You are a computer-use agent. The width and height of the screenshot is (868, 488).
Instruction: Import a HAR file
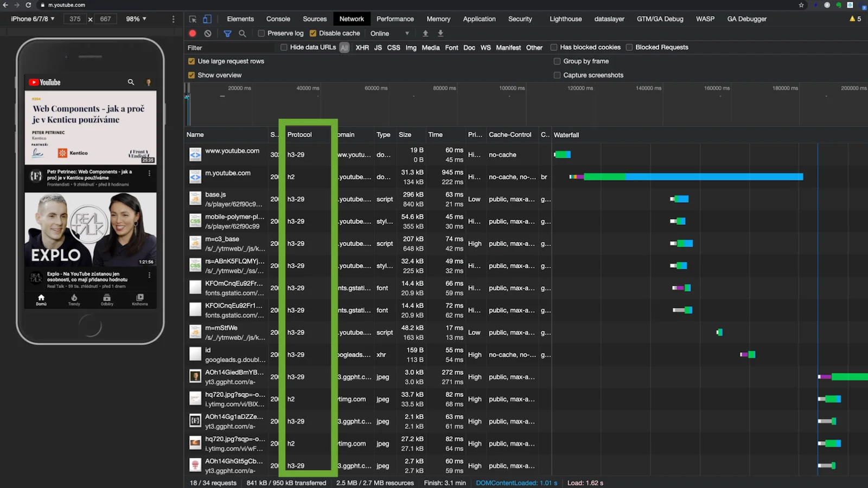click(x=425, y=33)
